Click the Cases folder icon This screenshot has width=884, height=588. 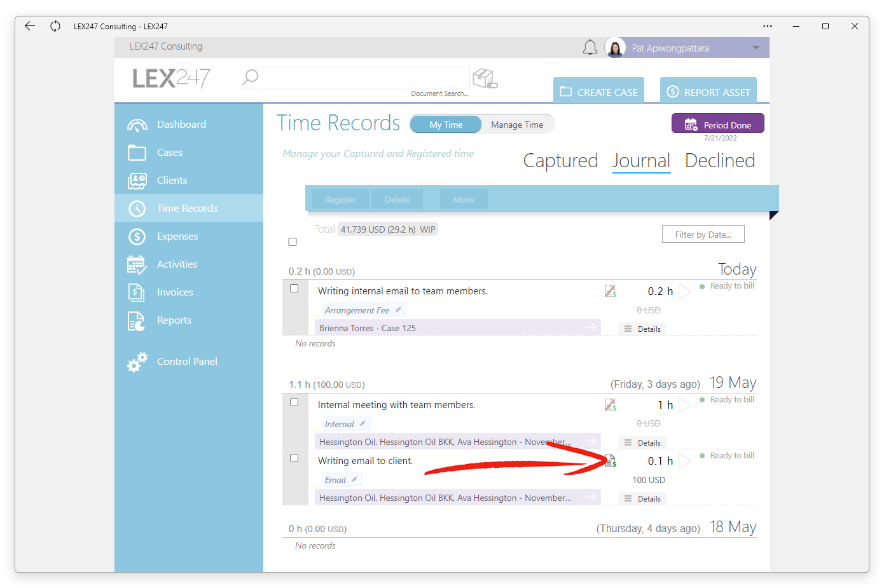(x=137, y=153)
